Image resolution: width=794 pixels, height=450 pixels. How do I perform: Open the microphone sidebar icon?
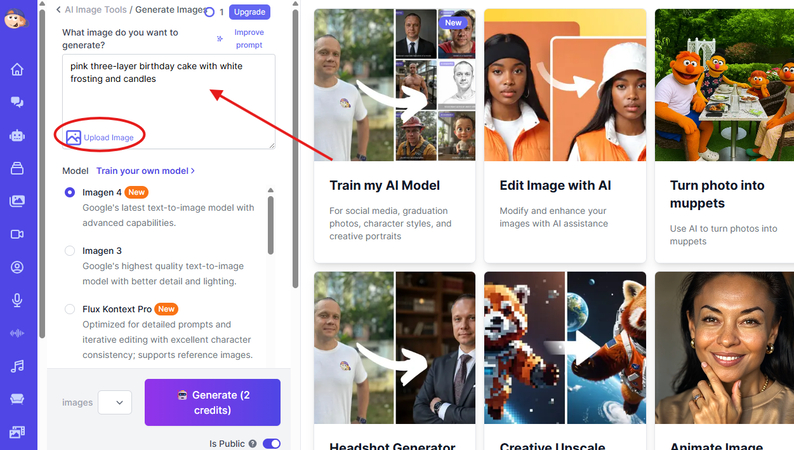(x=17, y=300)
